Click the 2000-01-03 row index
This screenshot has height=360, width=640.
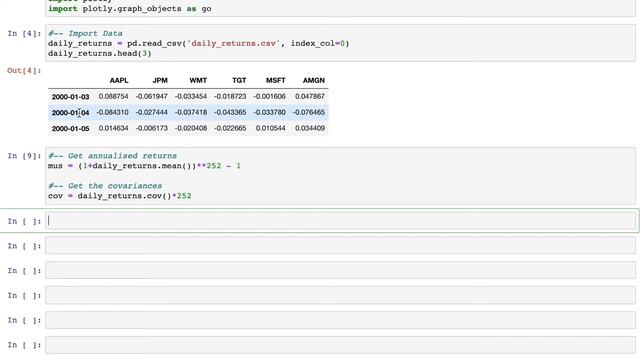point(70,97)
